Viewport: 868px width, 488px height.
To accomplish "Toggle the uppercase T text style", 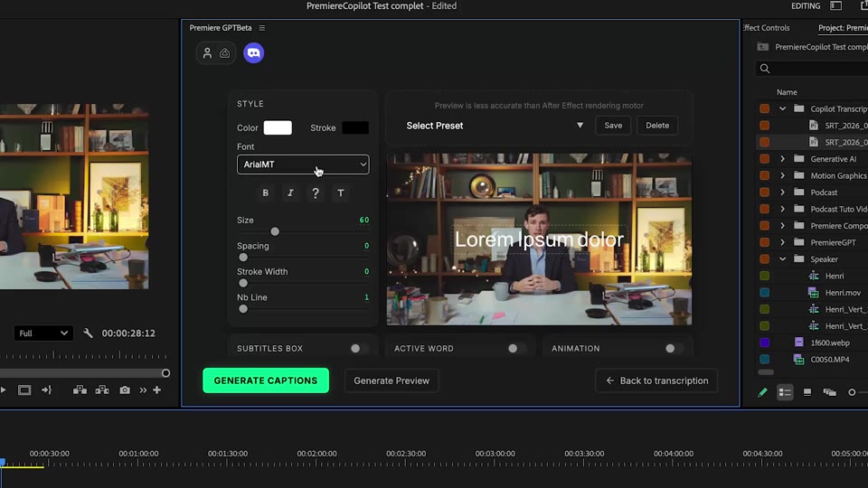I will pyautogui.click(x=341, y=193).
